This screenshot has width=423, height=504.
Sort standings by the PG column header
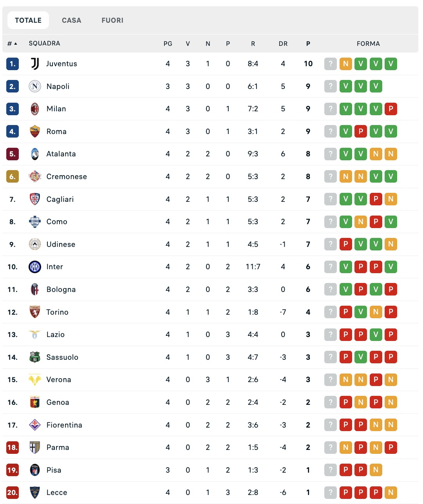tap(168, 44)
